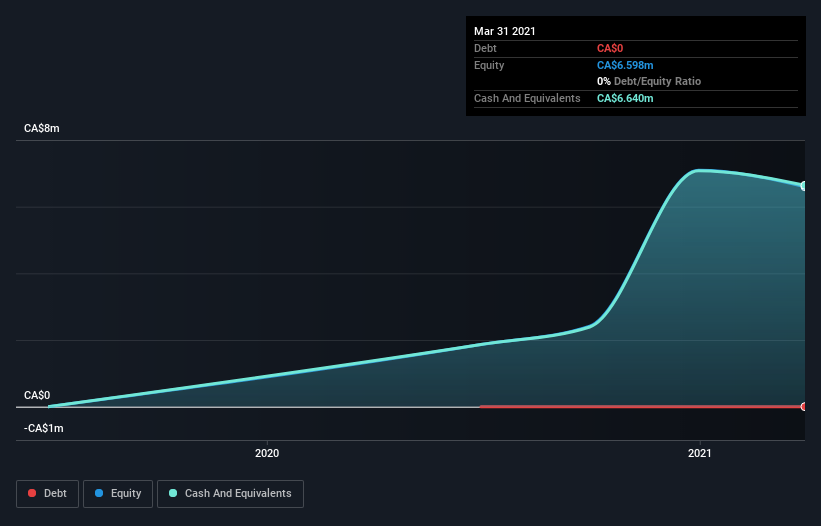Click the CA$8m y-axis label
Image resolution: width=821 pixels, height=526 pixels.
[42, 128]
